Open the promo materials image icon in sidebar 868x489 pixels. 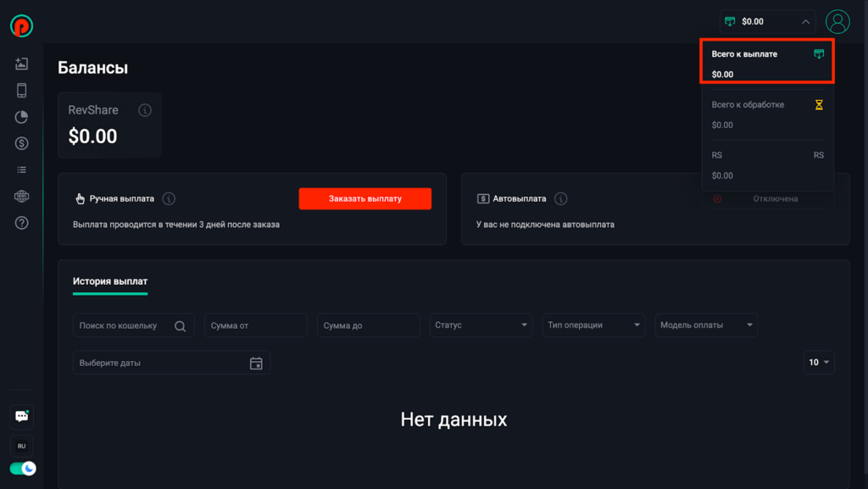(x=21, y=64)
